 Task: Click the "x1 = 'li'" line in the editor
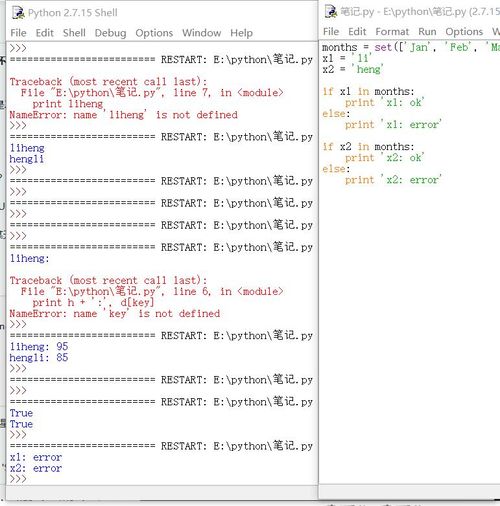347,58
